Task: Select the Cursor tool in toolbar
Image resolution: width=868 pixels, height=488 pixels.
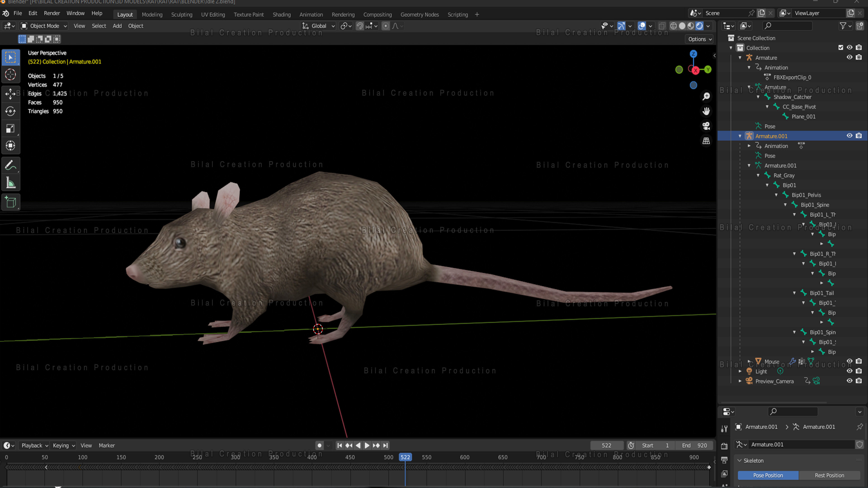Action: click(x=10, y=74)
